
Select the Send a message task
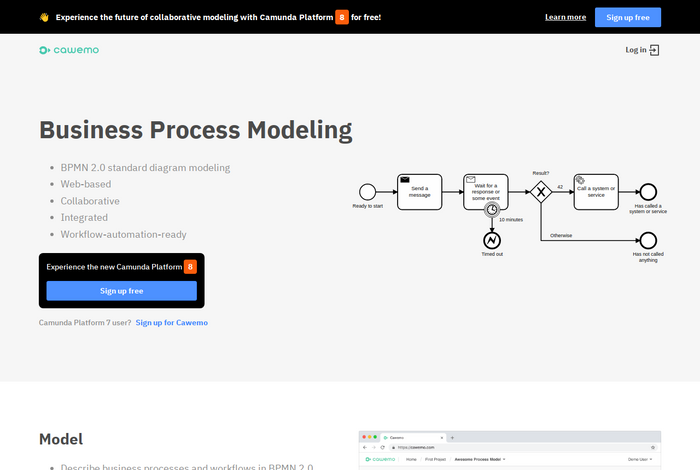click(420, 192)
